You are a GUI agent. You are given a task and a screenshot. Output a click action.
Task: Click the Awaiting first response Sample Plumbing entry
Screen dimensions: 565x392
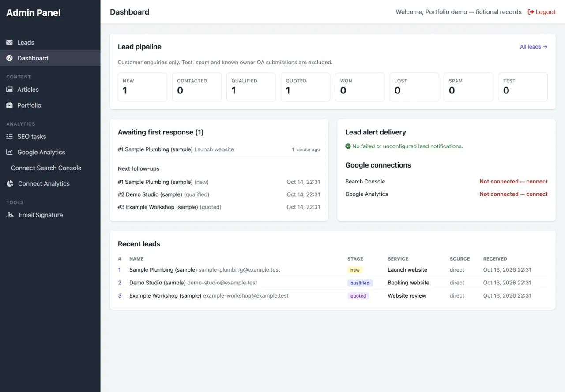click(x=219, y=149)
